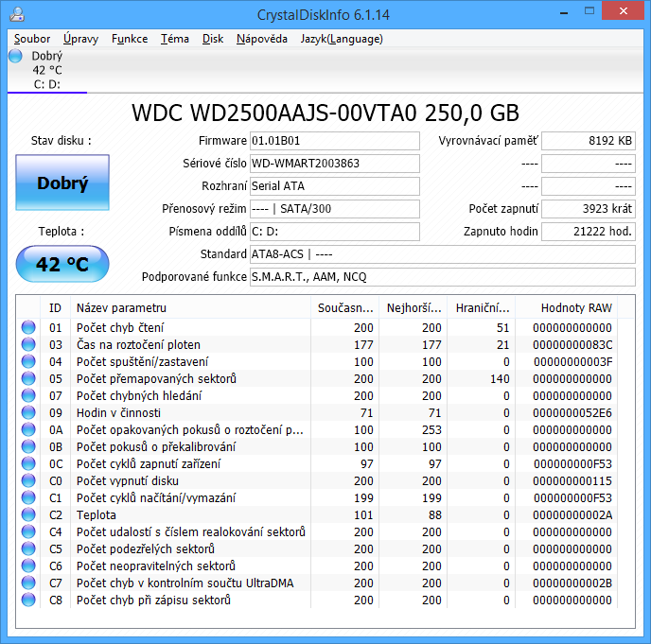
Task: Click the Počet zapnutí value 3923 krát
Action: click(x=589, y=209)
